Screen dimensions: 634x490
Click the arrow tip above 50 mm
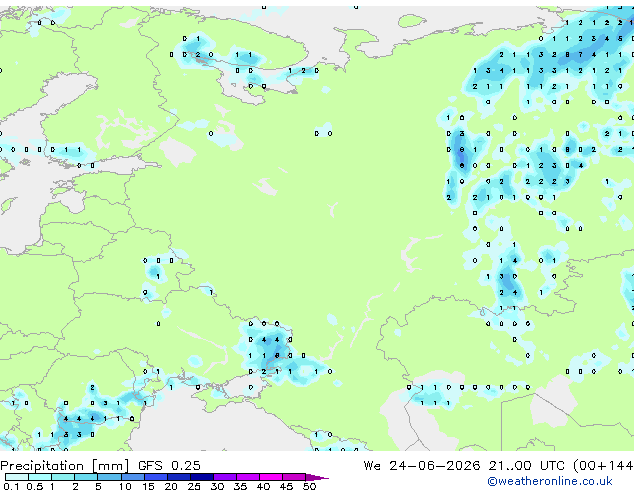[317, 477]
